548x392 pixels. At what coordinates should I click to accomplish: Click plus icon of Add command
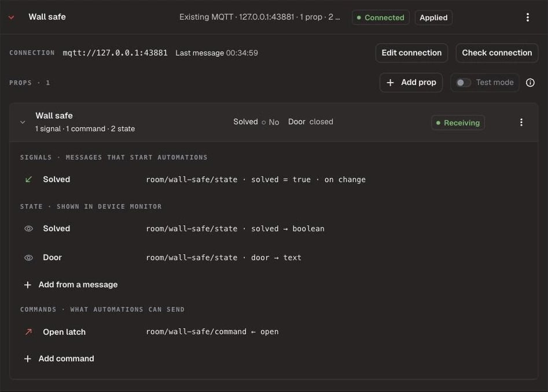(x=28, y=359)
